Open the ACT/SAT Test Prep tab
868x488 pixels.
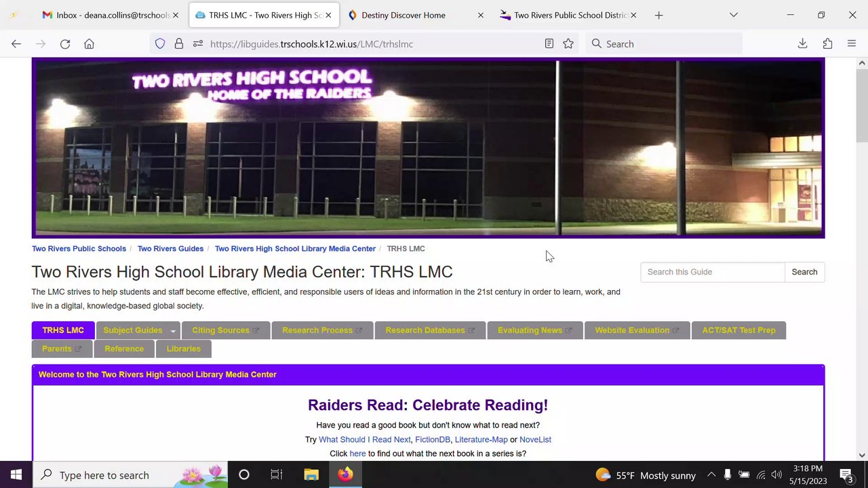tap(738, 330)
